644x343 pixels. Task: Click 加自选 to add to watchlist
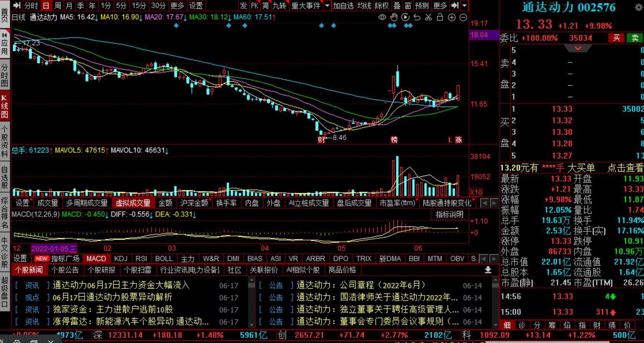343,5
